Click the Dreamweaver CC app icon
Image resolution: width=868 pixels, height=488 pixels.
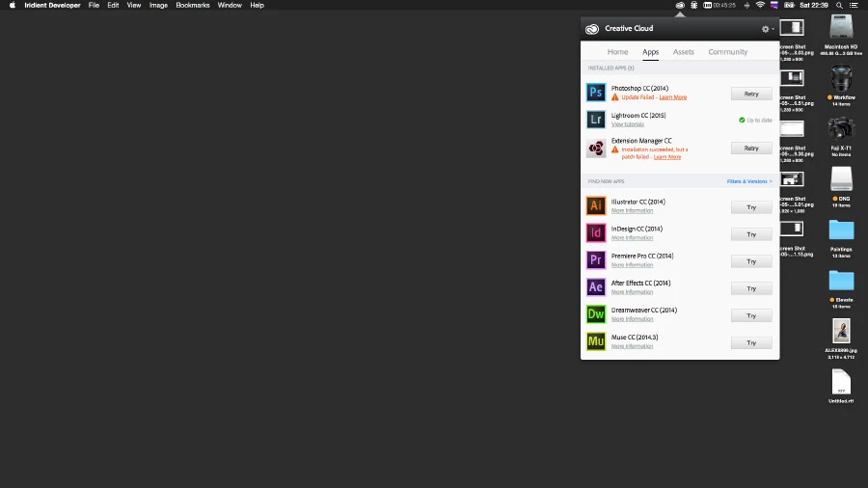(596, 314)
